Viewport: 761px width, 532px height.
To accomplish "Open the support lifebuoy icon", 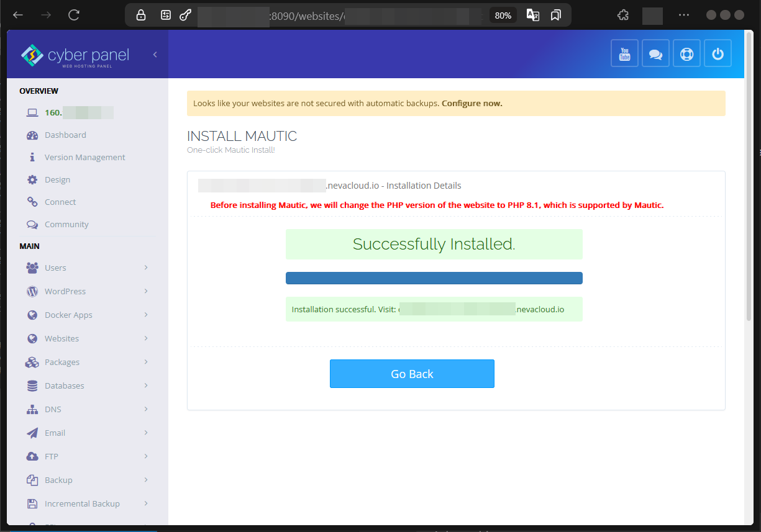I will (x=686, y=53).
